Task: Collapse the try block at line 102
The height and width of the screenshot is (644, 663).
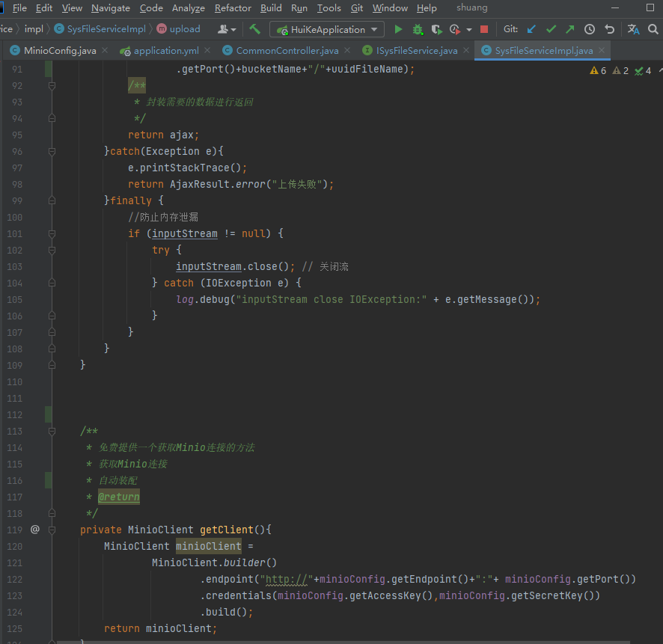Action: [52, 250]
